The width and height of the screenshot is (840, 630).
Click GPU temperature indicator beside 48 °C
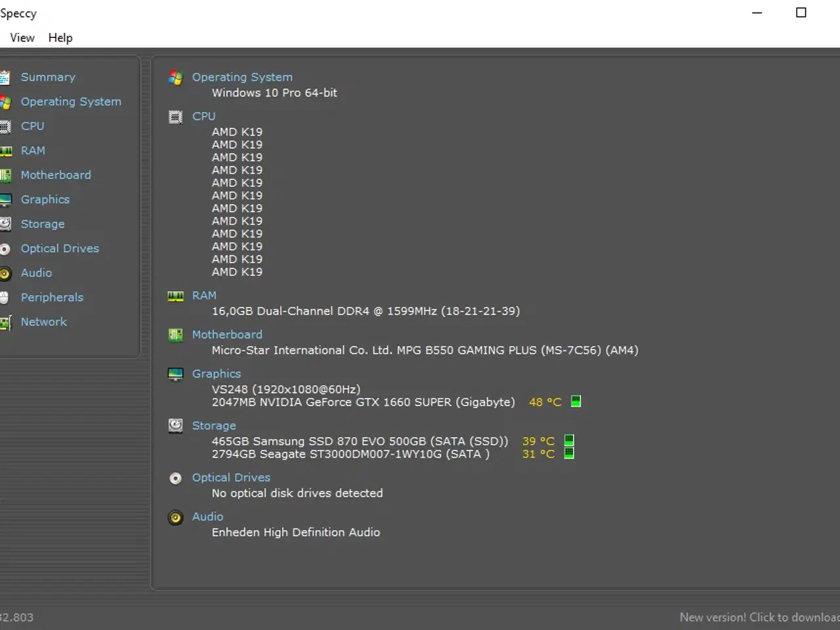pyautogui.click(x=576, y=401)
